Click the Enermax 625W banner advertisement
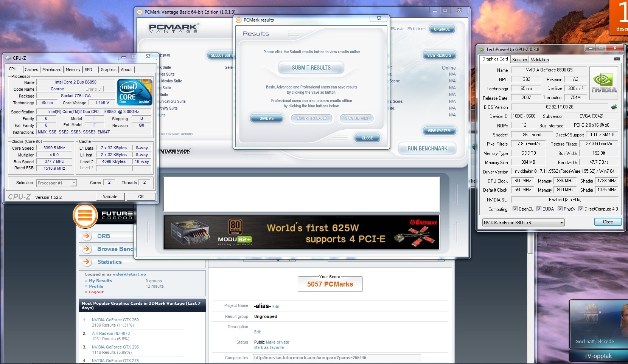Image resolution: width=628 pixels, height=364 pixels. 302,232
